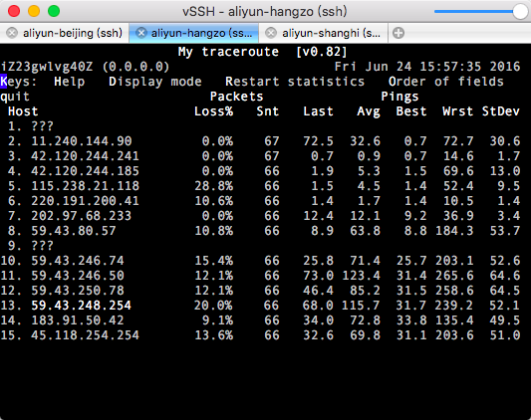
Task: Click the yellow minimize window button
Action: coord(34,11)
